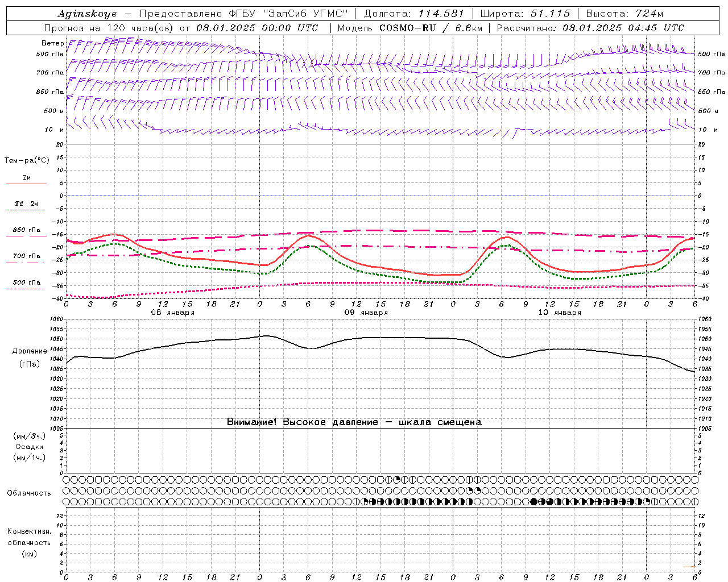Screen dimensions: 728x582
Task: Click the "700 гПа" wind level label on right axis
Action: coord(712,73)
